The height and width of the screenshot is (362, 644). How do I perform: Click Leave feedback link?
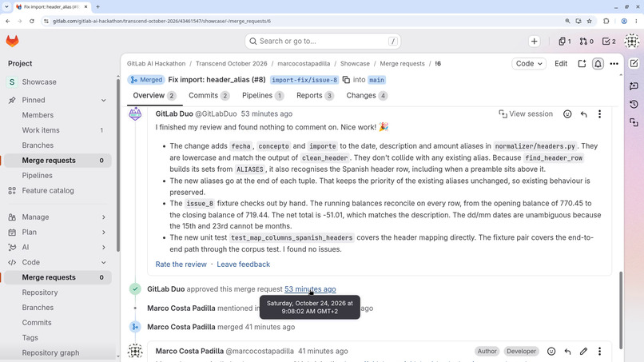click(243, 265)
